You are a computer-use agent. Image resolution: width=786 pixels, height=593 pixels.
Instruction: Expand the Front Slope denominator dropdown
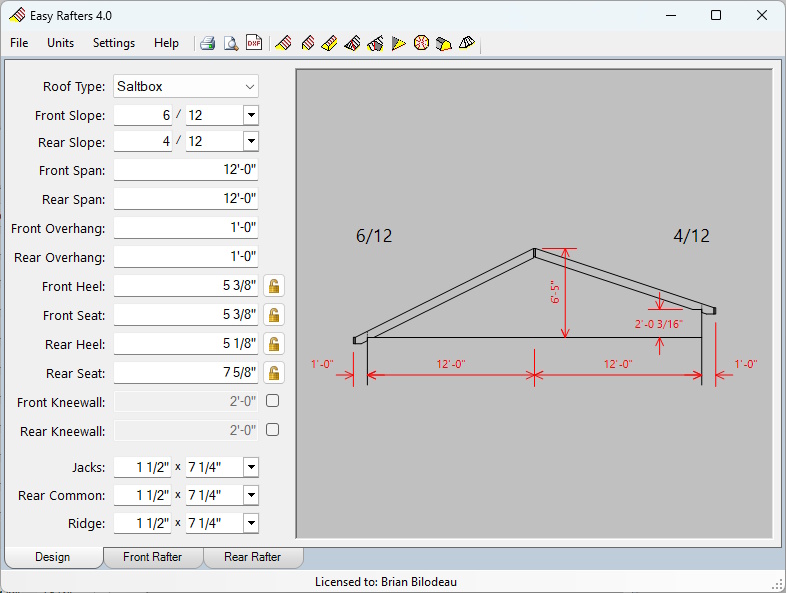tap(250, 115)
